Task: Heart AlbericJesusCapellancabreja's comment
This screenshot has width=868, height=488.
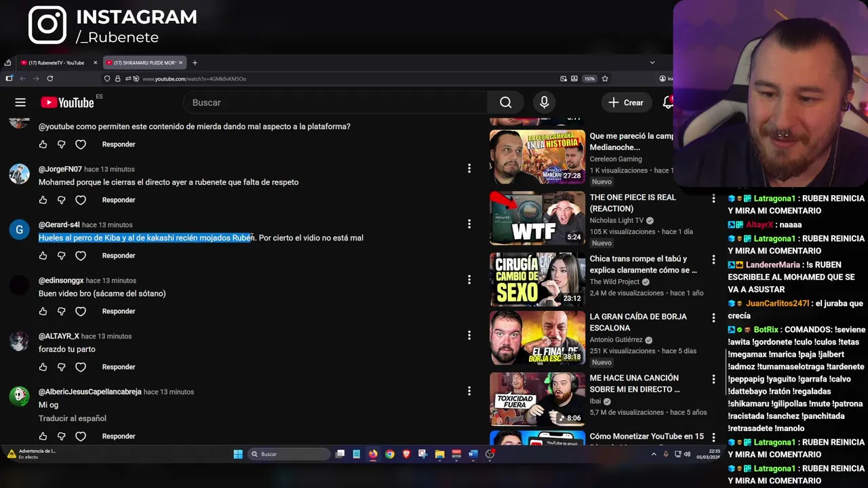Action: (x=81, y=436)
